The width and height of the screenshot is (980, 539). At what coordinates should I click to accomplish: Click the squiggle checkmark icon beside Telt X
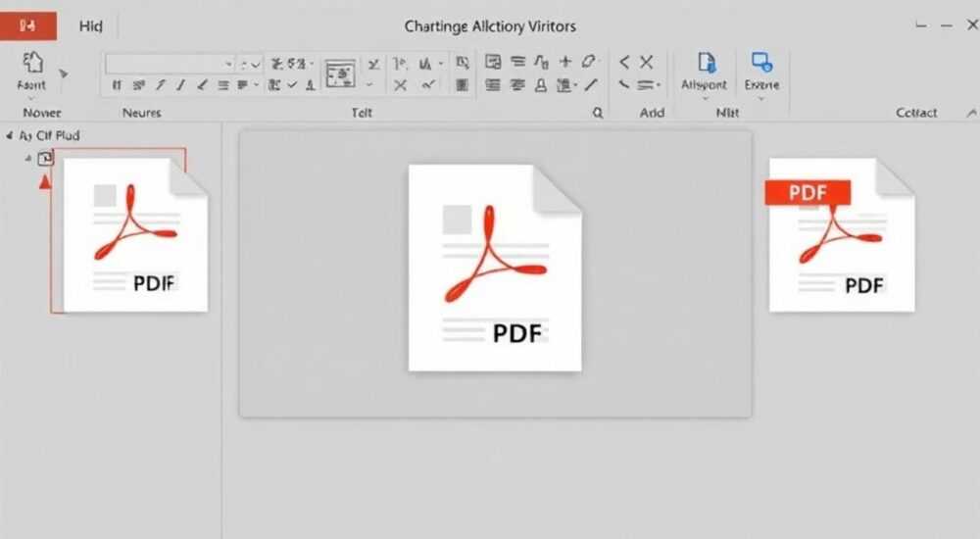click(x=428, y=85)
